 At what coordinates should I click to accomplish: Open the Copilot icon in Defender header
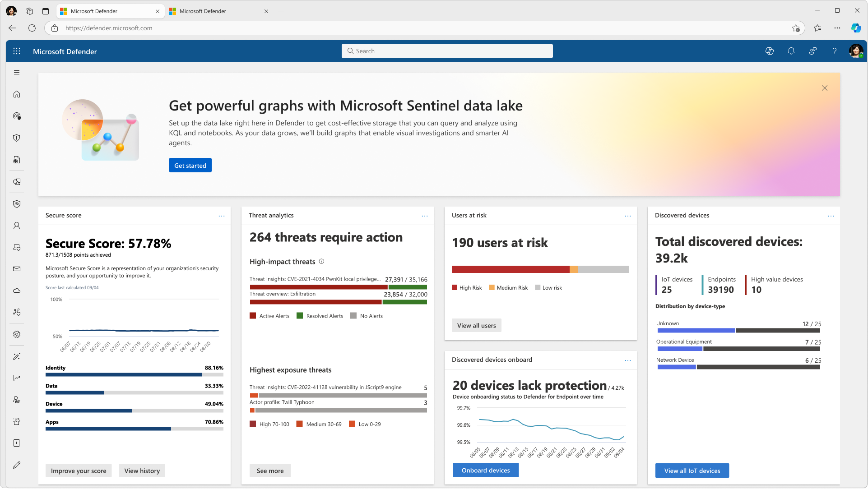(770, 51)
